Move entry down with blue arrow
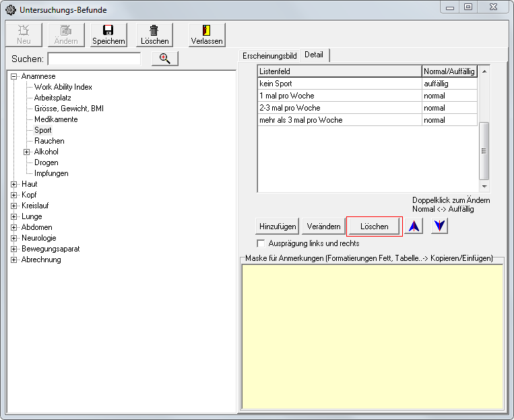Image resolution: width=514 pixels, height=420 pixels. coord(439,227)
